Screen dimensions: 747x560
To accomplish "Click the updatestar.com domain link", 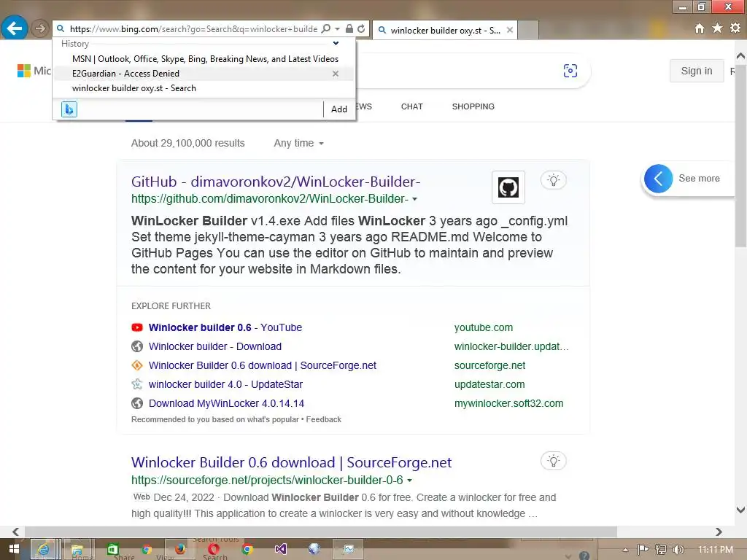I will (x=489, y=385).
